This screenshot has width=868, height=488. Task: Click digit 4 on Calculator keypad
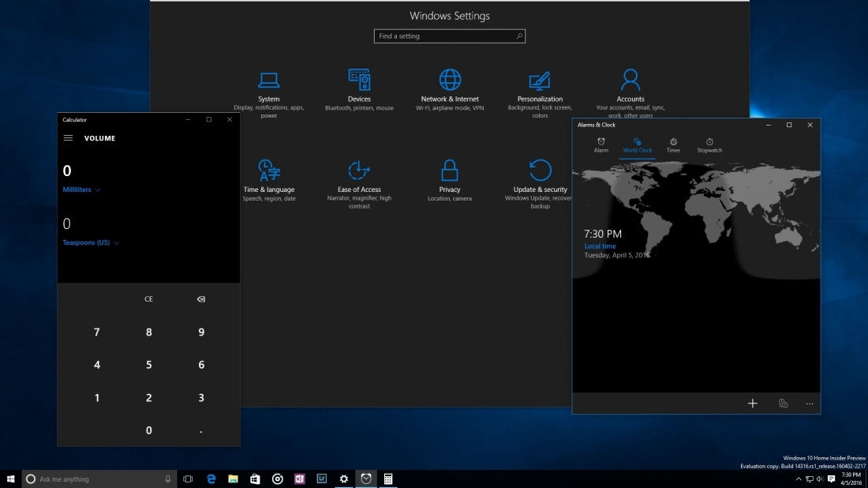(x=97, y=365)
